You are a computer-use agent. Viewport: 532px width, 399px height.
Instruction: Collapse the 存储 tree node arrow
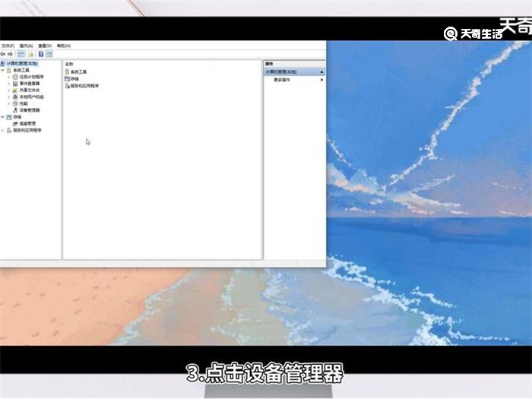click(x=3, y=117)
